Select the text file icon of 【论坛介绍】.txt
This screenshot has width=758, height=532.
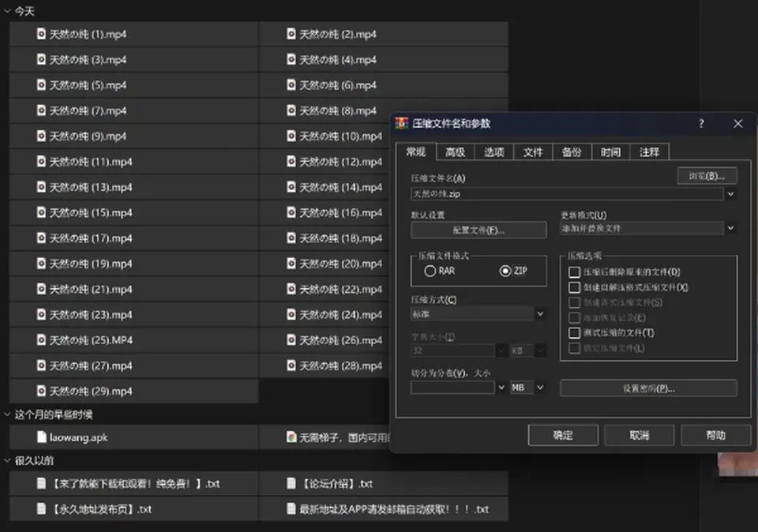[291, 483]
